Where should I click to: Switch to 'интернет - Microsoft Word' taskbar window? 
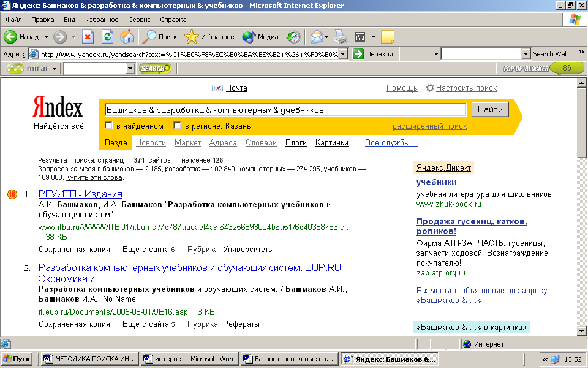pyautogui.click(x=190, y=359)
